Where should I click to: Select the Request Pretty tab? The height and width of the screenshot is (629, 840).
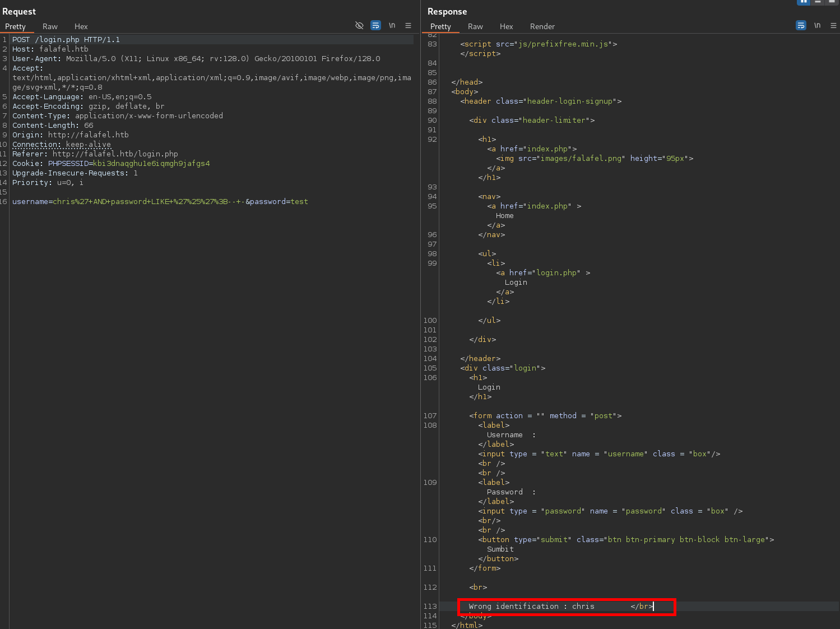tap(15, 26)
